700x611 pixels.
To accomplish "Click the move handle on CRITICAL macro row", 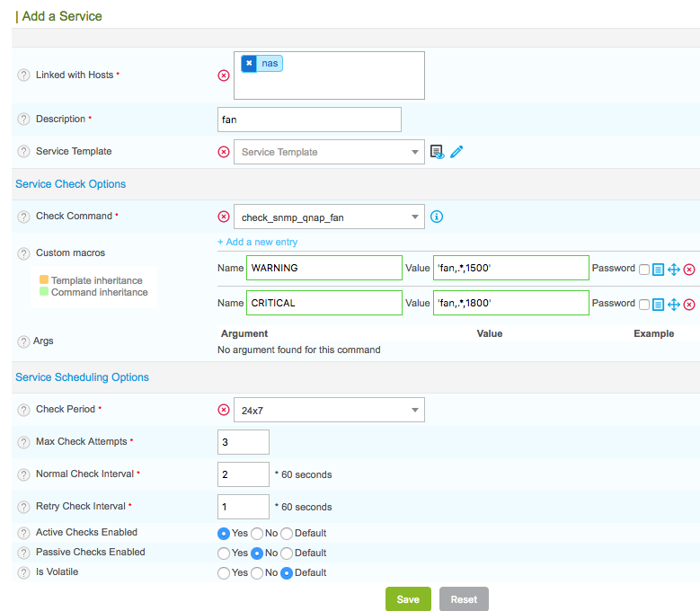I will tap(674, 304).
